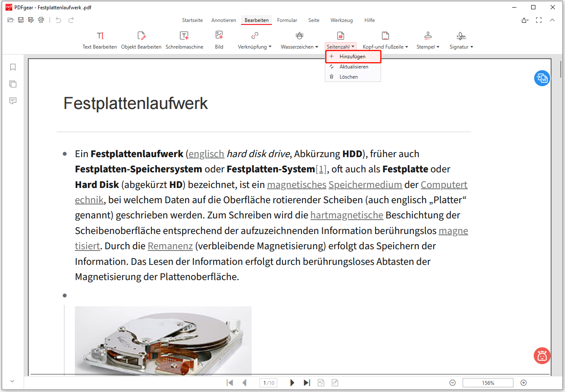This screenshot has height=392, width=565.
Task: Decrease zoom with the minus control
Action: point(452,382)
